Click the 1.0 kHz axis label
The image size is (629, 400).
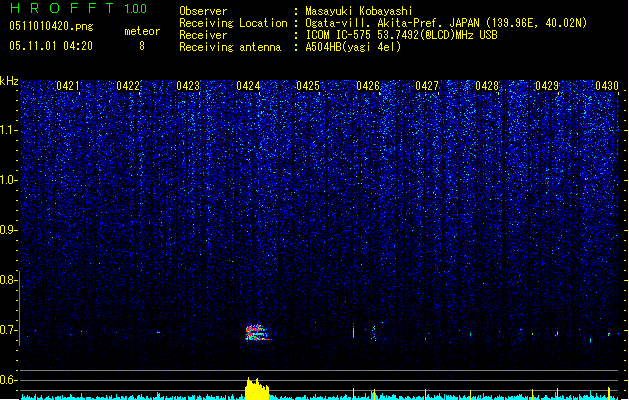coord(8,180)
